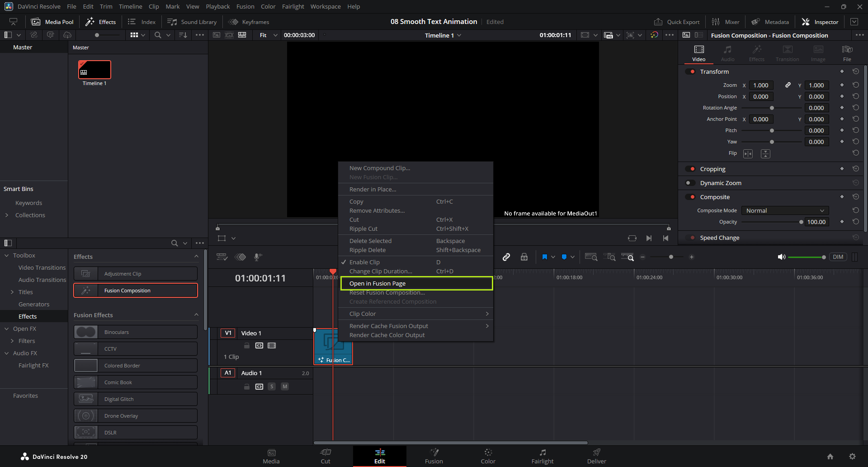868x467 pixels.
Task: Open the Fusion page from bottom bar
Action: click(434, 456)
